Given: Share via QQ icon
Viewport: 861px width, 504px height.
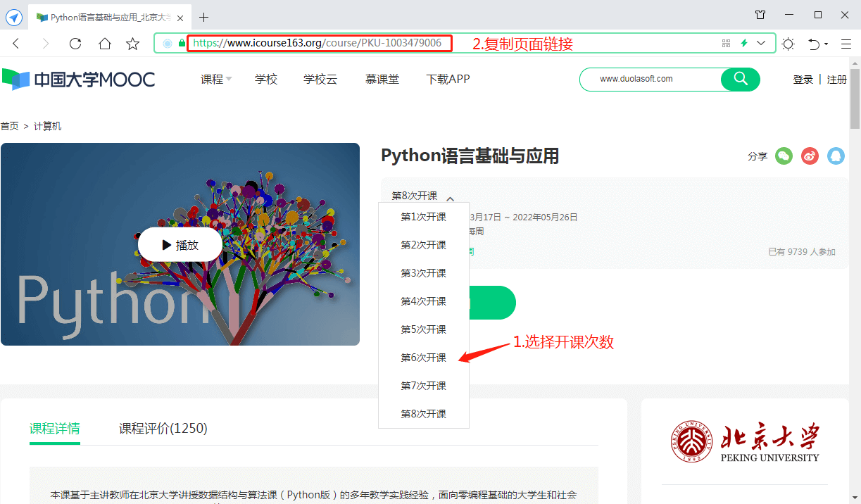Looking at the screenshot, I should click(x=836, y=156).
